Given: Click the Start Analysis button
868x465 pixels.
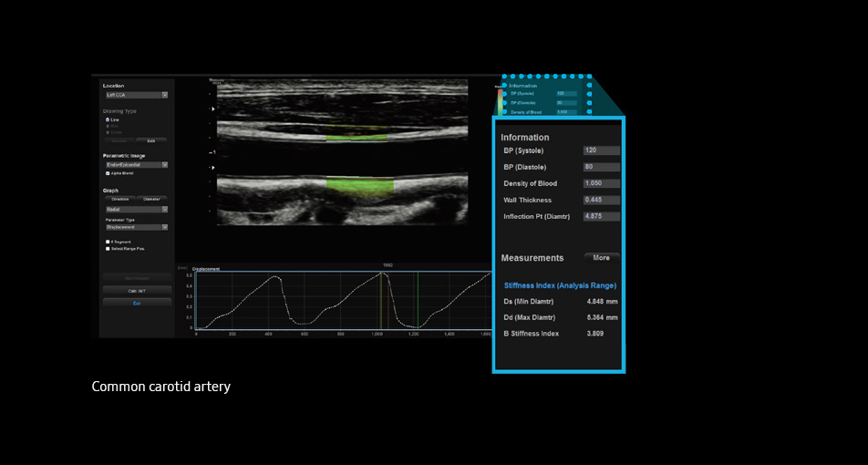Looking at the screenshot, I should [x=137, y=278].
